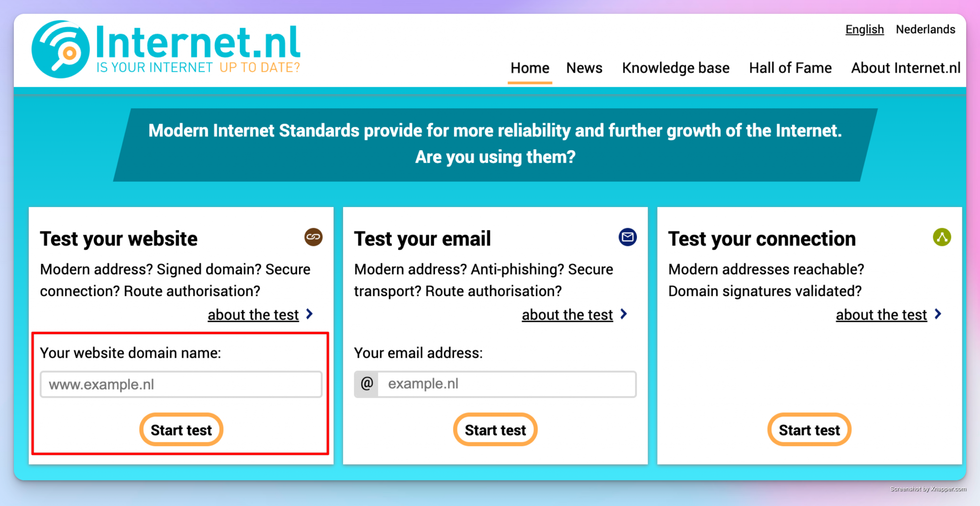The height and width of the screenshot is (506, 980).
Task: Click the brown link icon for website test
Action: point(313,237)
